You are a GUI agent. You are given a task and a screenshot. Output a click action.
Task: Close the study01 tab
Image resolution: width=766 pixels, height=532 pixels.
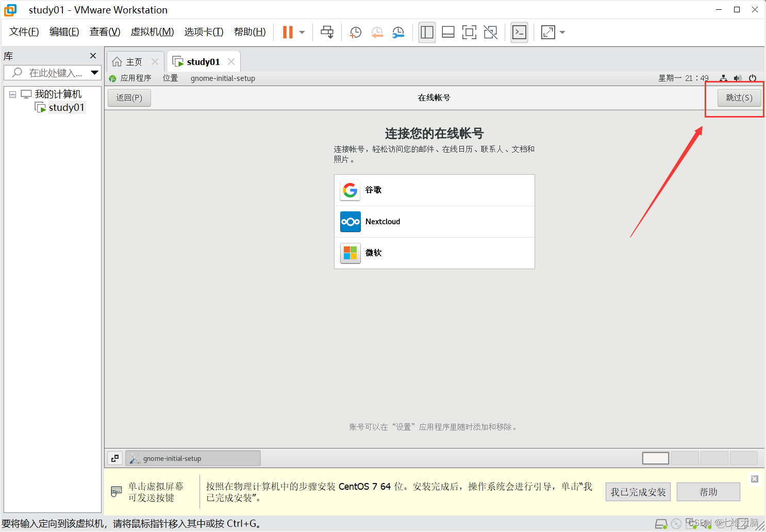pos(231,62)
